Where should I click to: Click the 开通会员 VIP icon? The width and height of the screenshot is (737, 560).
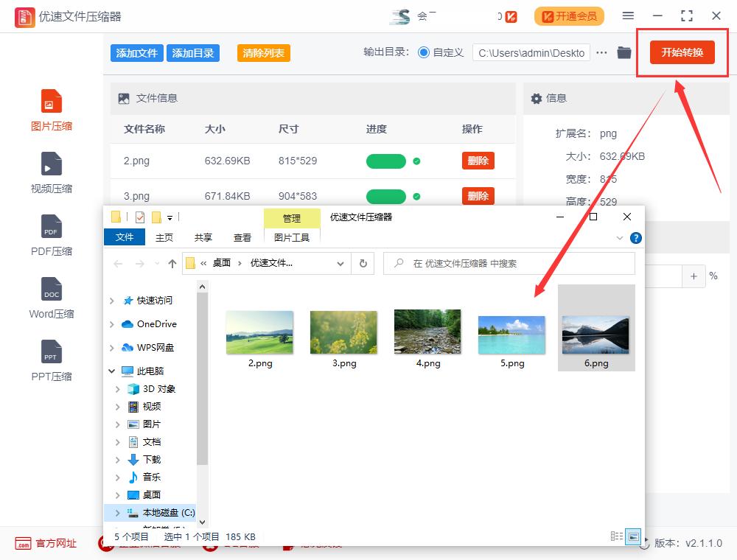[x=568, y=15]
